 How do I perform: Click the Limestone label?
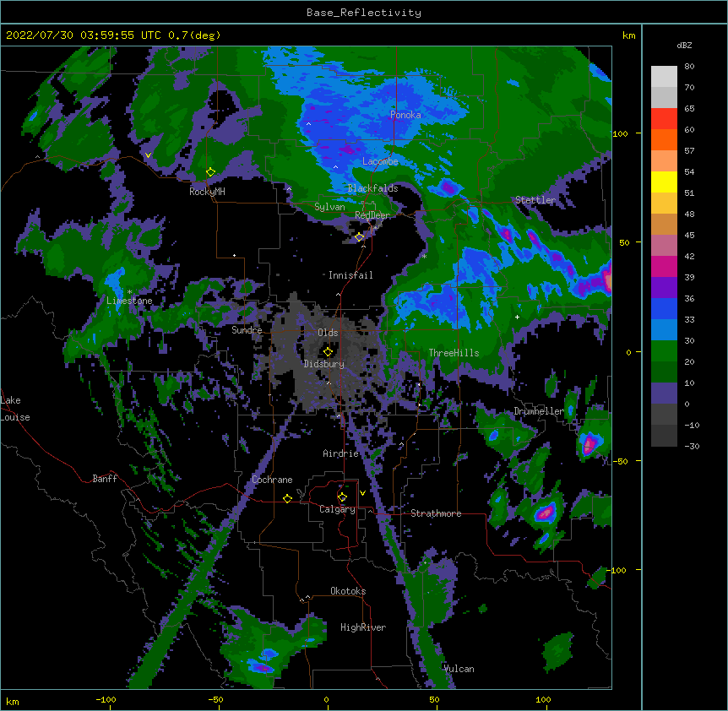pyautogui.click(x=129, y=301)
